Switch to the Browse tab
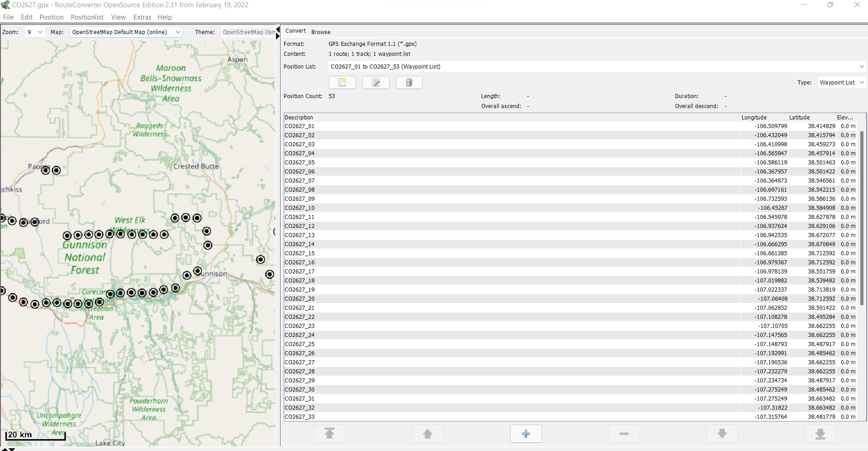The height and width of the screenshot is (451, 868). [x=321, y=32]
